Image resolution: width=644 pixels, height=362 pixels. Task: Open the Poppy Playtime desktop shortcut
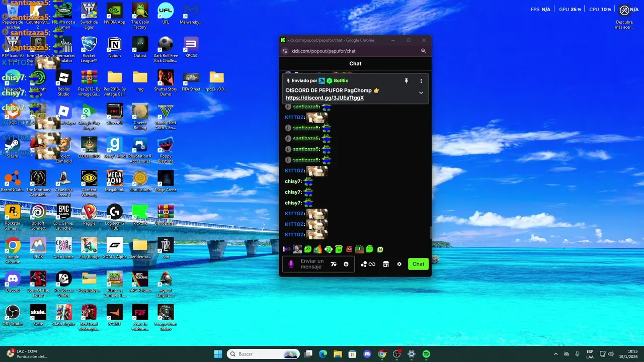click(x=166, y=150)
